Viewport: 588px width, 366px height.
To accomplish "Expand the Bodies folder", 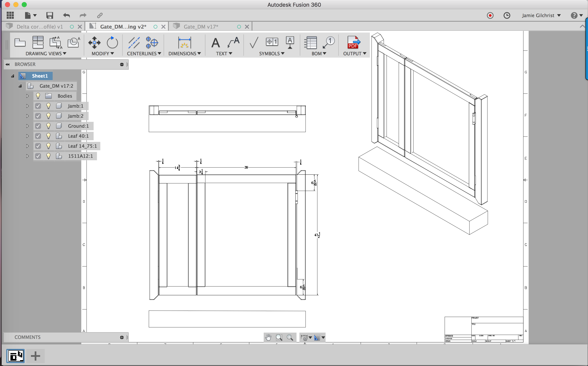I will (x=27, y=96).
